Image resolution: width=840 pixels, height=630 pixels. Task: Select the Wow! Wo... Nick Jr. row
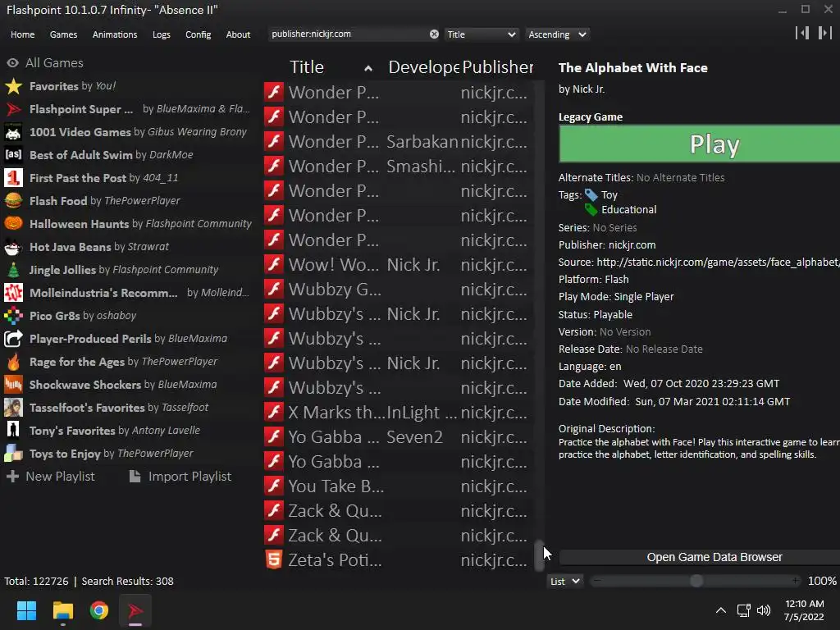tap(398, 265)
